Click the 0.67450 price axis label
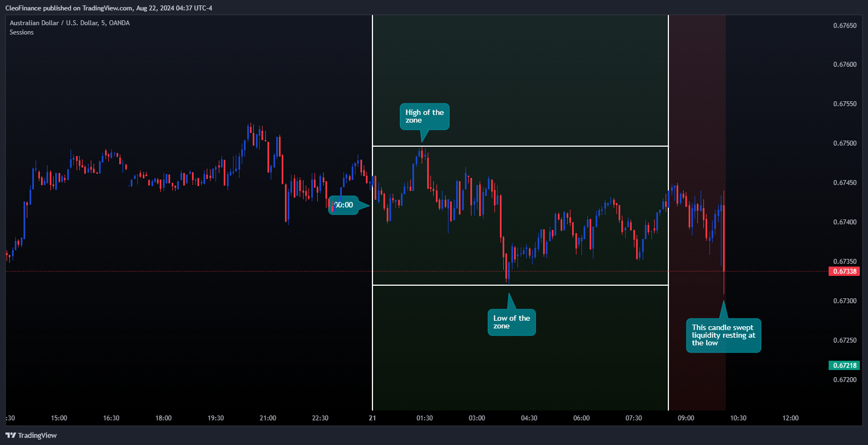The width and height of the screenshot is (868, 445). [x=844, y=183]
